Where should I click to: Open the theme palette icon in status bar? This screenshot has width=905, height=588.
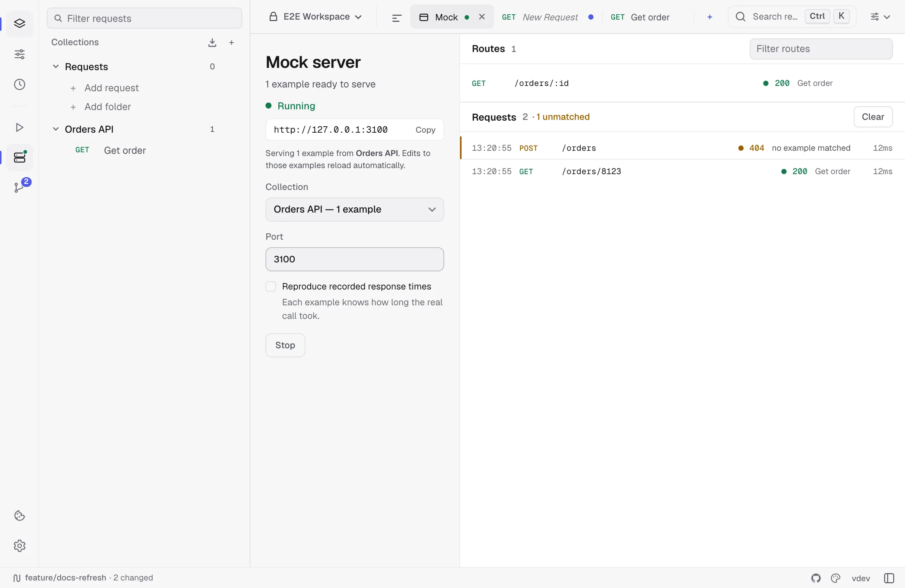pyautogui.click(x=836, y=578)
